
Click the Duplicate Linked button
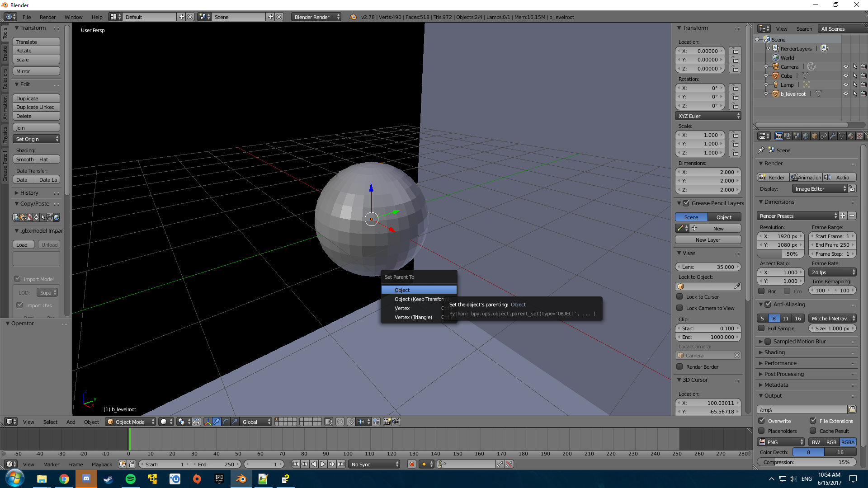(36, 107)
